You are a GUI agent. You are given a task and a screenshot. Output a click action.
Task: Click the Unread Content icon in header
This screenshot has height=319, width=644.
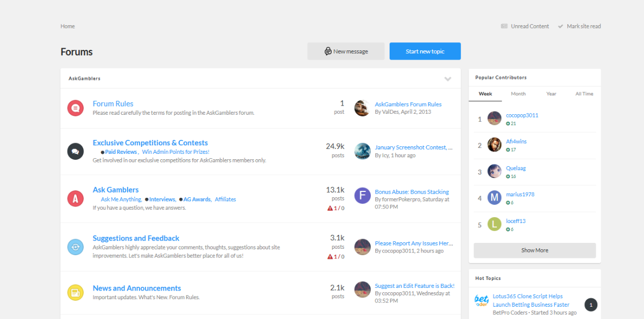click(x=504, y=26)
